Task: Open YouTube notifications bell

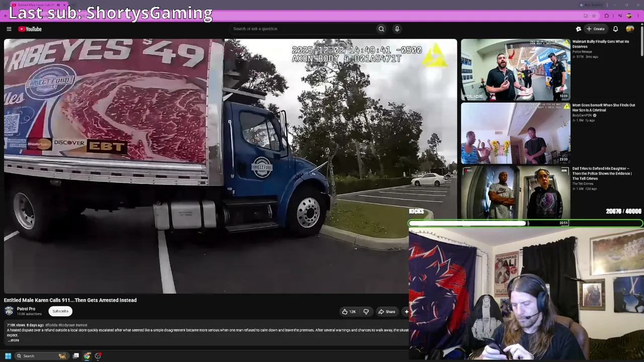Action: (x=615, y=29)
